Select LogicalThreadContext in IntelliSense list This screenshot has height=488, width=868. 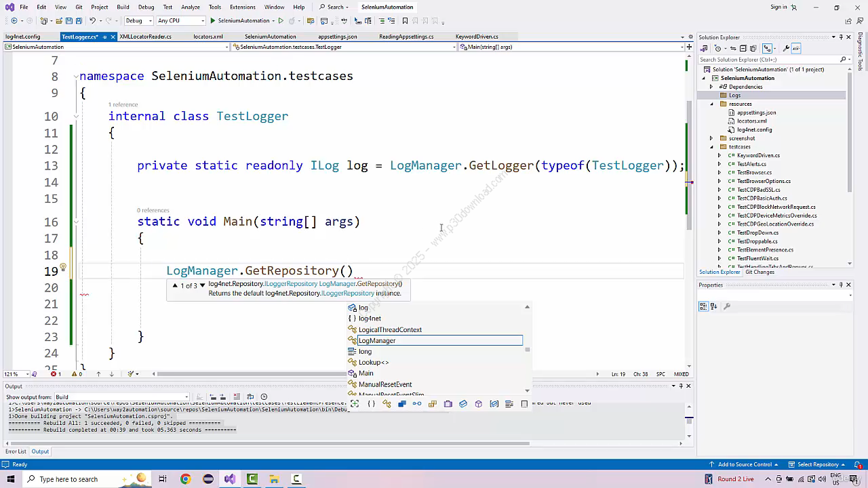pyautogui.click(x=435, y=329)
